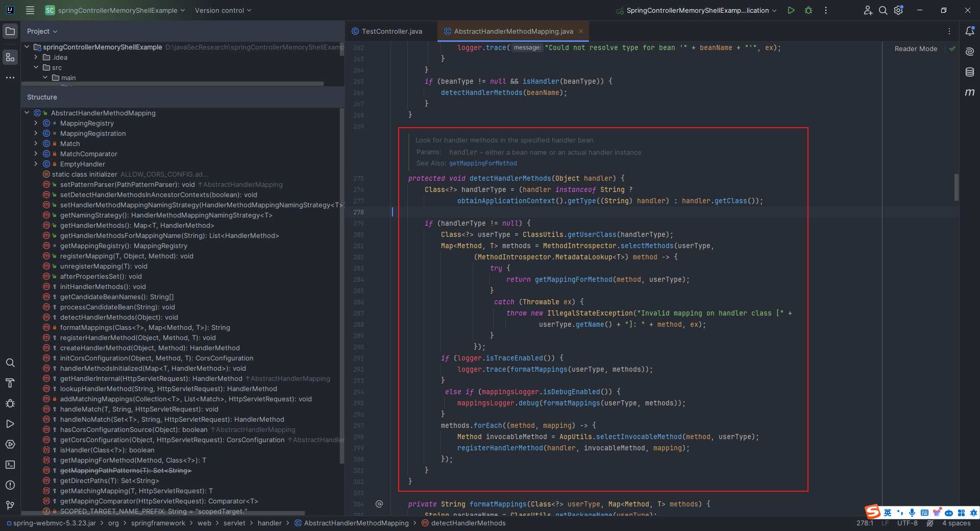Open the Structure tool window icon
The image size is (980, 531).
click(x=10, y=57)
